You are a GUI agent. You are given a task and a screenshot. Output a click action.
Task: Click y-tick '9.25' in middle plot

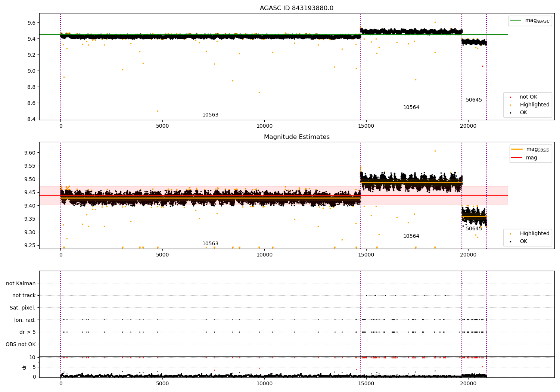click(30, 246)
